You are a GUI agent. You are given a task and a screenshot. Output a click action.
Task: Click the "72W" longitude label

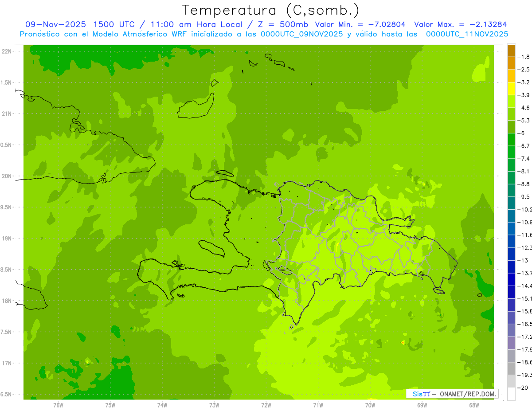[266, 405]
